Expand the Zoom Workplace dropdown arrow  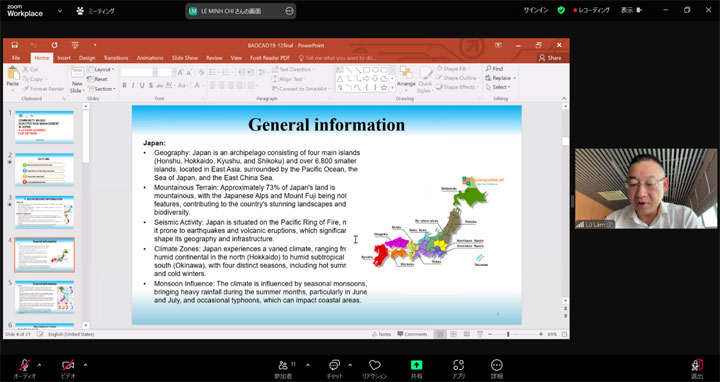60,11
